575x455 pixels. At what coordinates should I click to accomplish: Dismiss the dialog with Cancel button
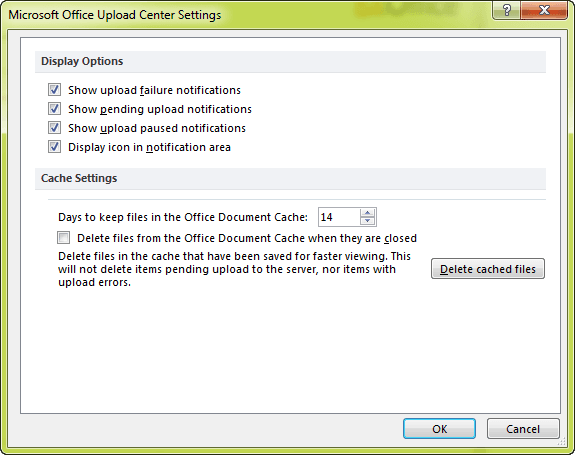(x=523, y=429)
